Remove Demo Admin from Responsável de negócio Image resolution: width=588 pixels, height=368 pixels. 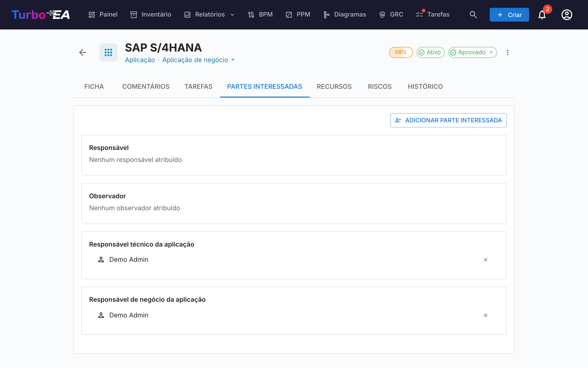click(486, 315)
